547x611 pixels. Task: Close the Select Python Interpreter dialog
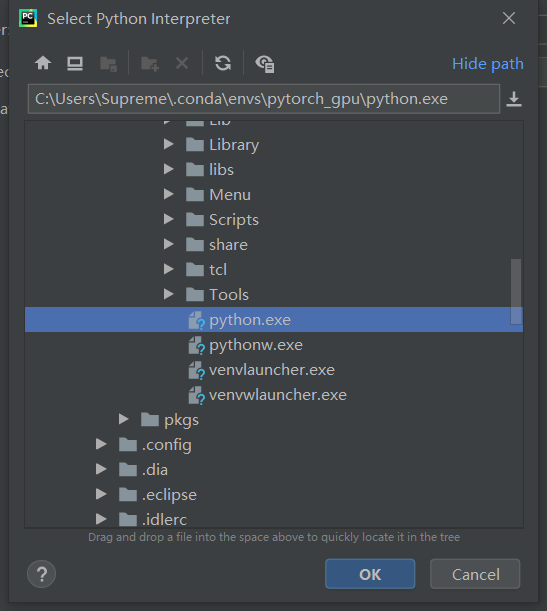[509, 18]
